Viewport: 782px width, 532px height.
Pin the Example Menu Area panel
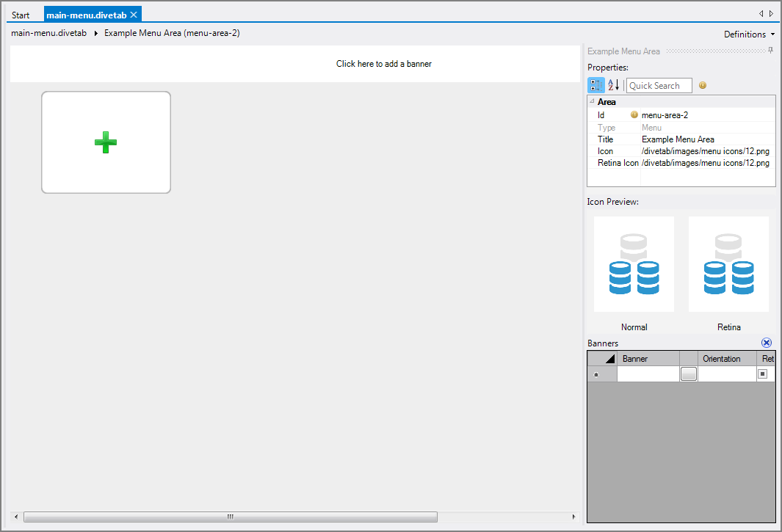pyautogui.click(x=770, y=51)
